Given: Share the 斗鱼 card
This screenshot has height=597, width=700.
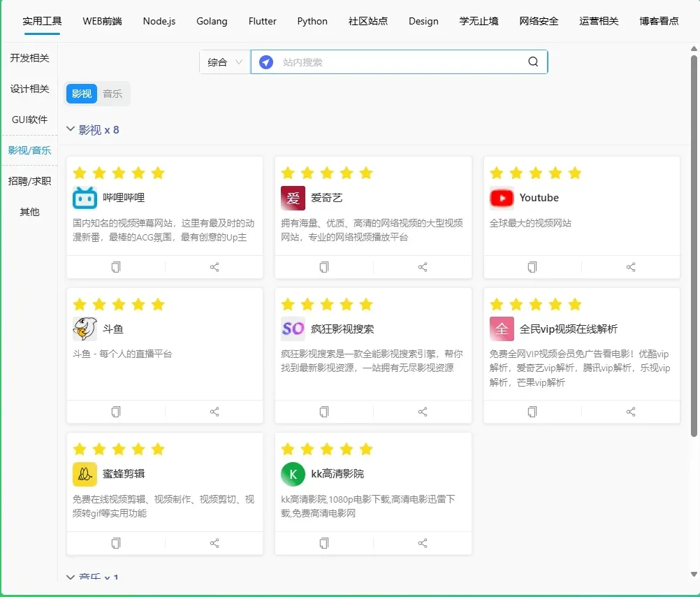Looking at the screenshot, I should click(214, 412).
